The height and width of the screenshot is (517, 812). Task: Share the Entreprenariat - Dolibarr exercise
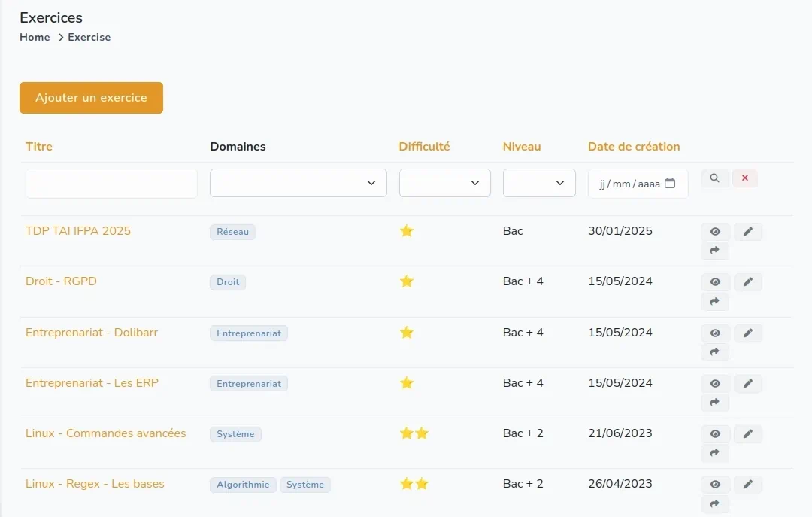[x=714, y=352]
